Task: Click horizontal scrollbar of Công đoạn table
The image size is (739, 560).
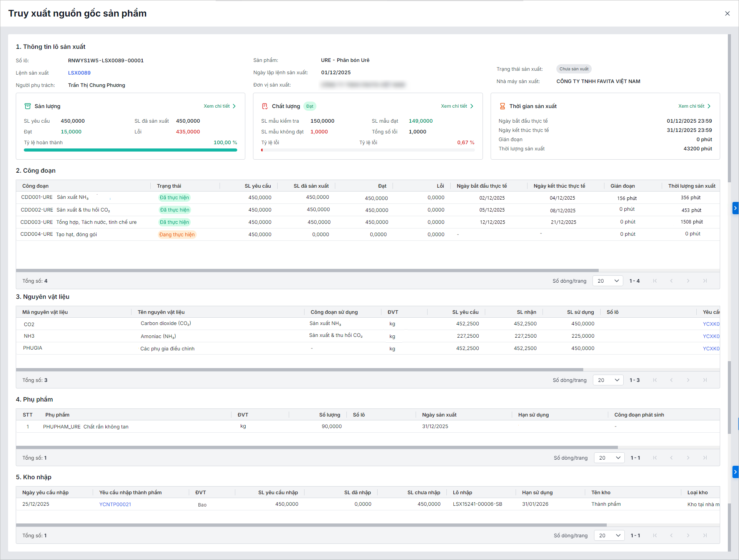Action: 307,270
